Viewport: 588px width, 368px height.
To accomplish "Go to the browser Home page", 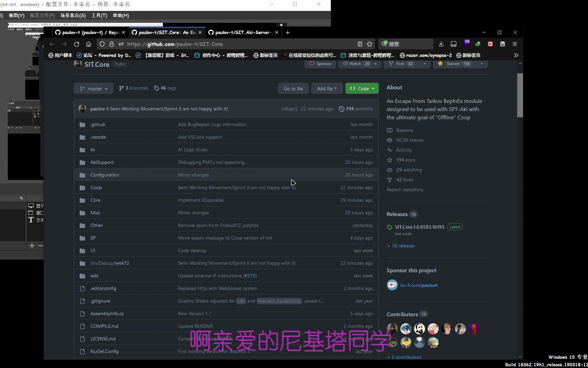I will point(88,44).
